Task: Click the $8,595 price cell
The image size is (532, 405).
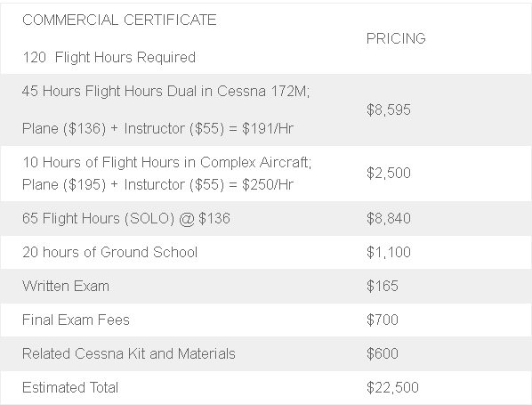Action: (389, 110)
